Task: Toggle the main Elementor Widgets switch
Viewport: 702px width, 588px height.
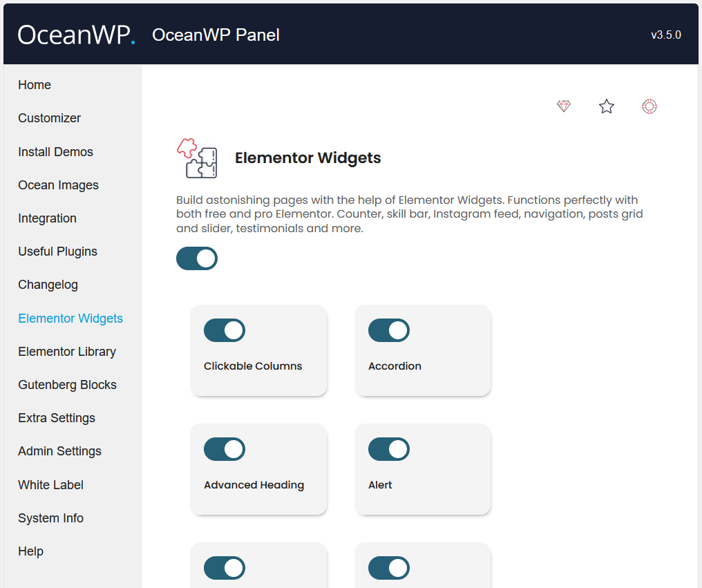Action: (197, 258)
